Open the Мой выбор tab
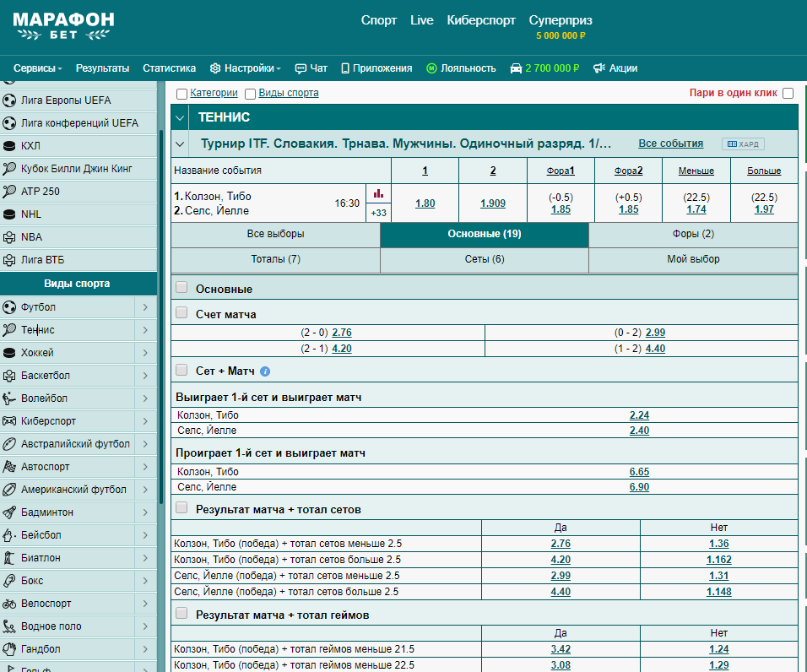 point(693,259)
